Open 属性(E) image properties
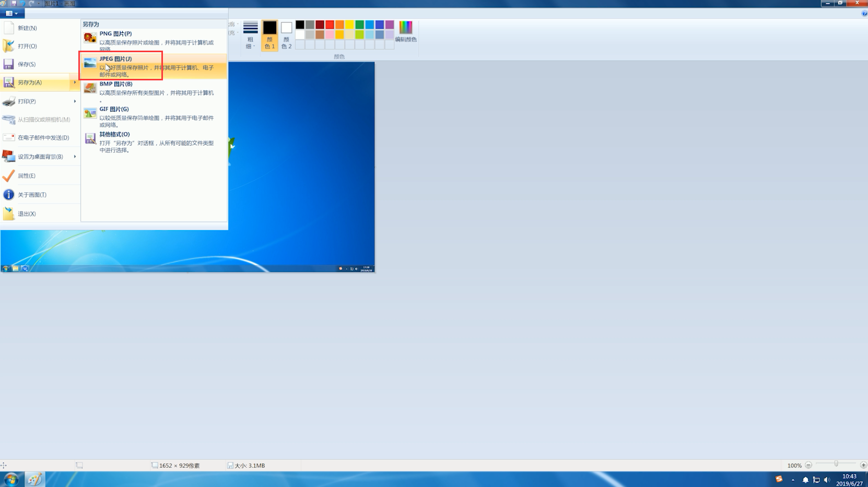Viewport: 868px width, 487px height. [x=40, y=176]
